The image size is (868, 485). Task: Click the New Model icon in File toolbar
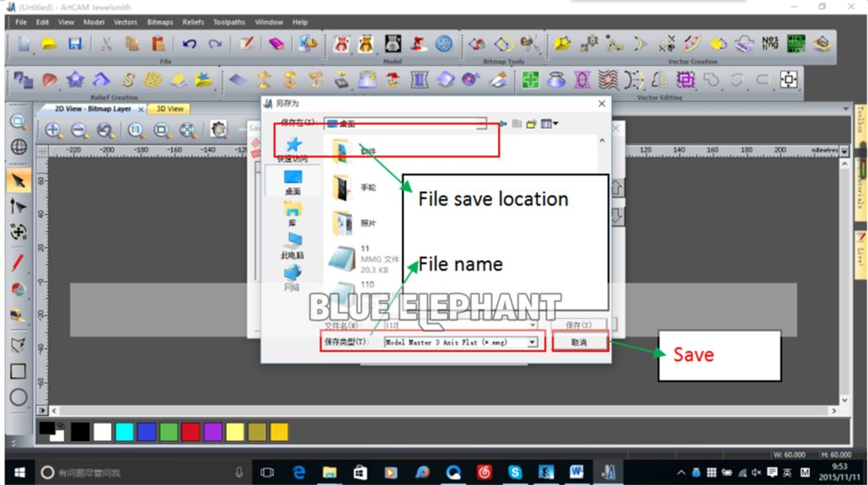click(x=24, y=44)
